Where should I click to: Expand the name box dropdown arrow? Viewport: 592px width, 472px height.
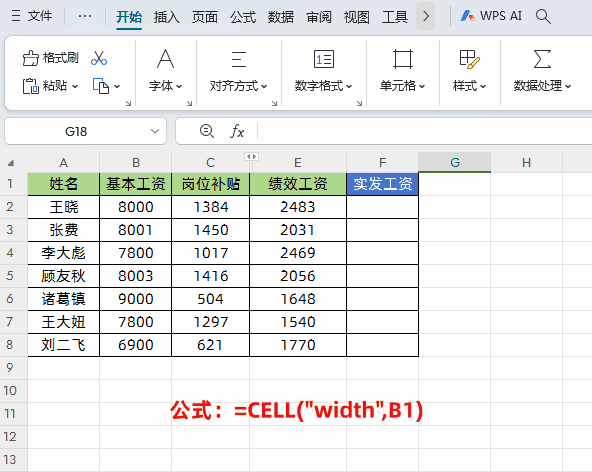click(x=155, y=131)
